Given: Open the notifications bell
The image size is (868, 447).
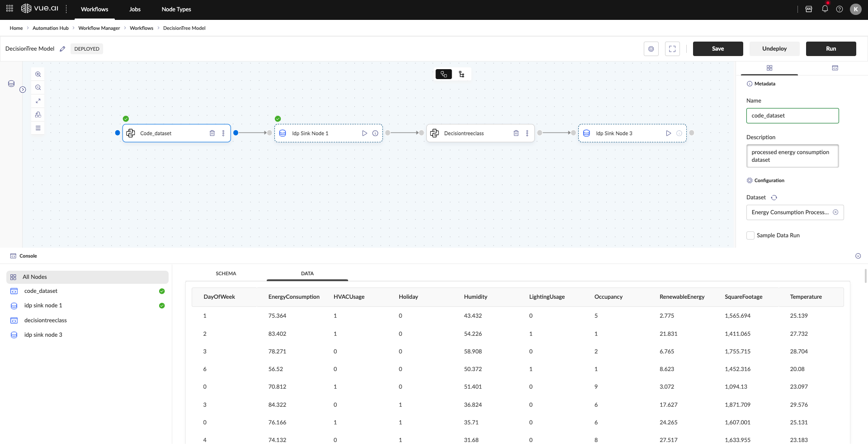Looking at the screenshot, I should (825, 9).
